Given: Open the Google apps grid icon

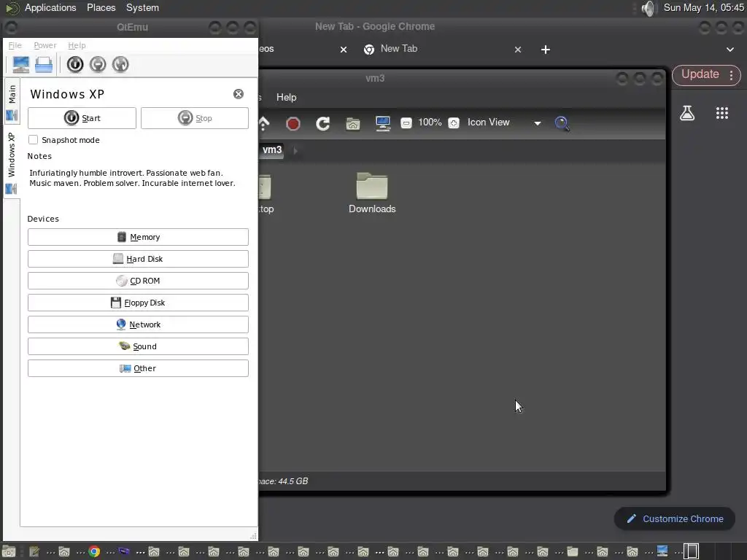Looking at the screenshot, I should point(722,113).
